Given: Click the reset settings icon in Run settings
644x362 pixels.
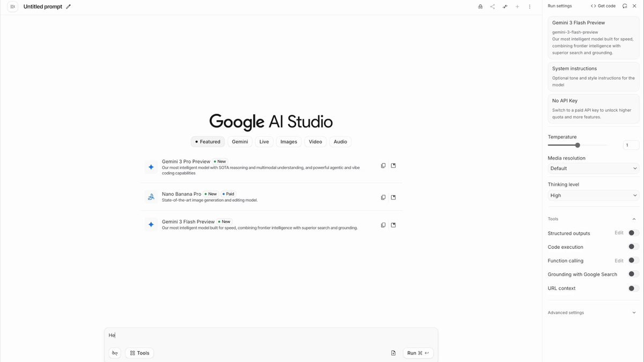Looking at the screenshot, I should pos(625,6).
